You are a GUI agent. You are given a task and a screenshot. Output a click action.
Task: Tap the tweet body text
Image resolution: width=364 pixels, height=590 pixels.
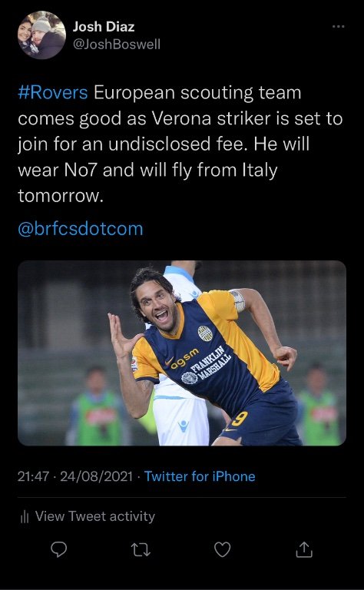click(x=180, y=144)
